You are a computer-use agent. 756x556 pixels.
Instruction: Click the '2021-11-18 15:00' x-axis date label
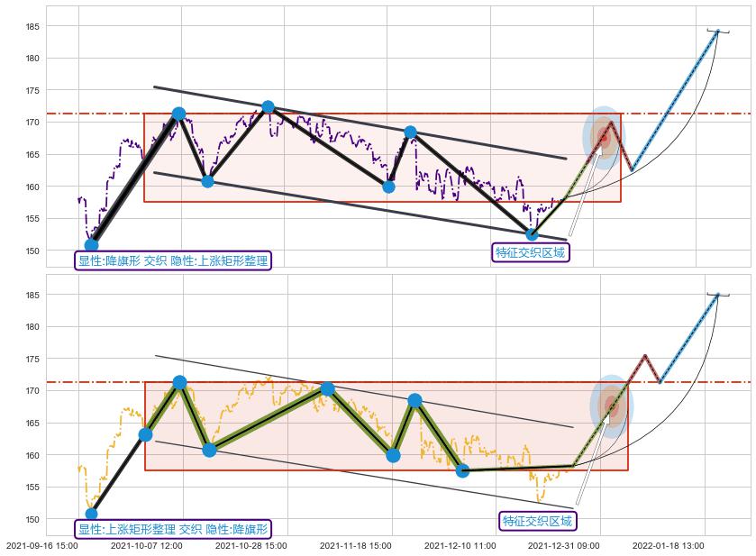(356, 545)
